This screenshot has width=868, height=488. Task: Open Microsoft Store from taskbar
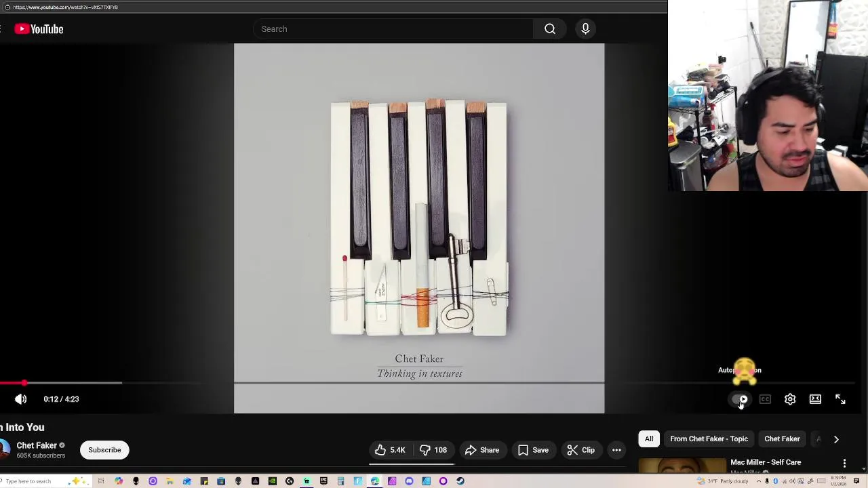click(221, 481)
